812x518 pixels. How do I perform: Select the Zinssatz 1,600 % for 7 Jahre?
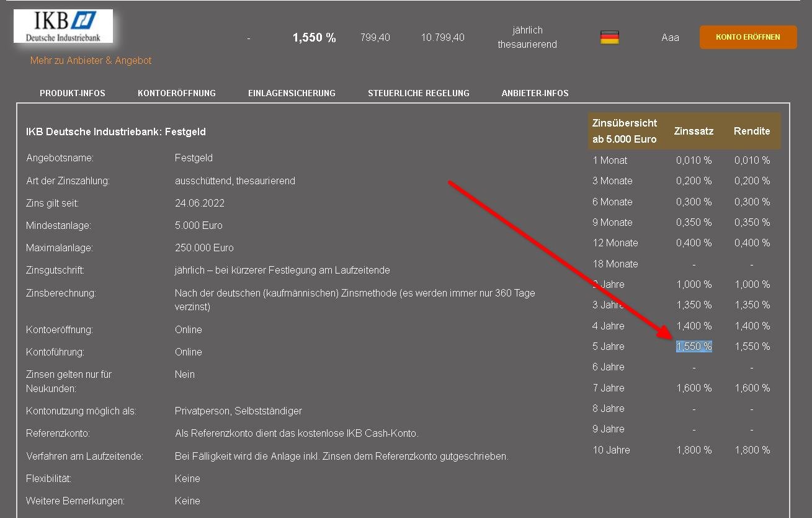pos(694,388)
